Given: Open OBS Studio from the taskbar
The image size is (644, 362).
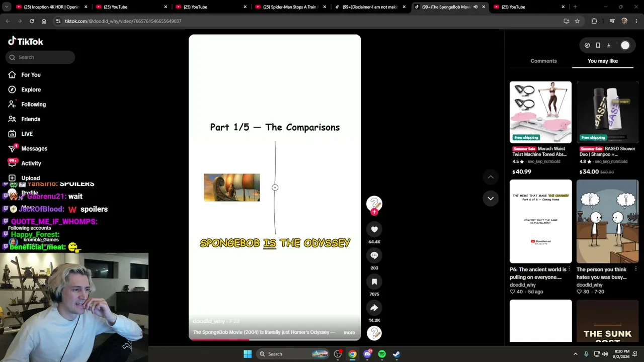Looking at the screenshot, I should [338, 354].
